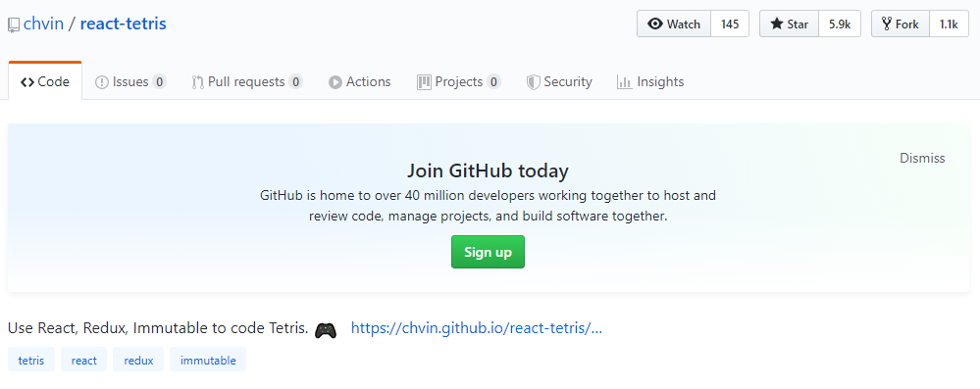Click the repository book icon beside chvin
The height and width of the screenshot is (389, 980).
point(13,25)
